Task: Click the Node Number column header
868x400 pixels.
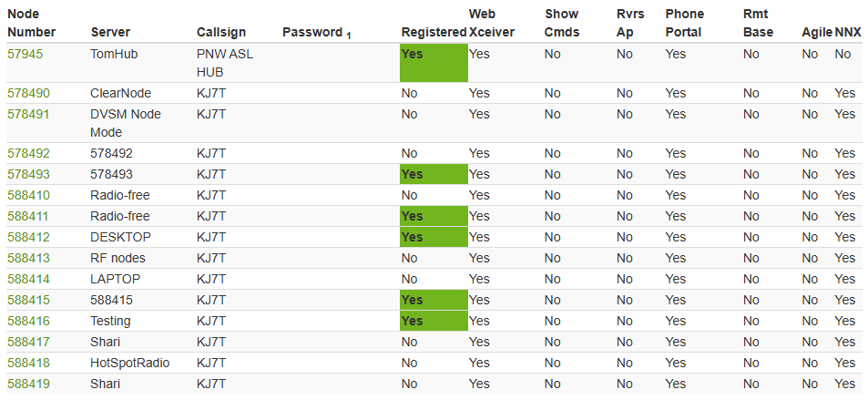Action: click(32, 24)
